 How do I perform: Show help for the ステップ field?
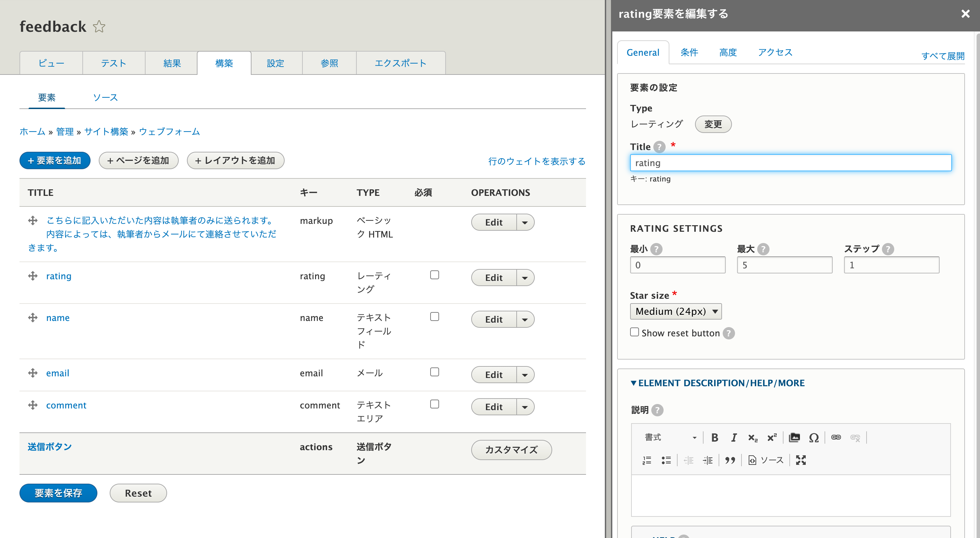pos(888,249)
